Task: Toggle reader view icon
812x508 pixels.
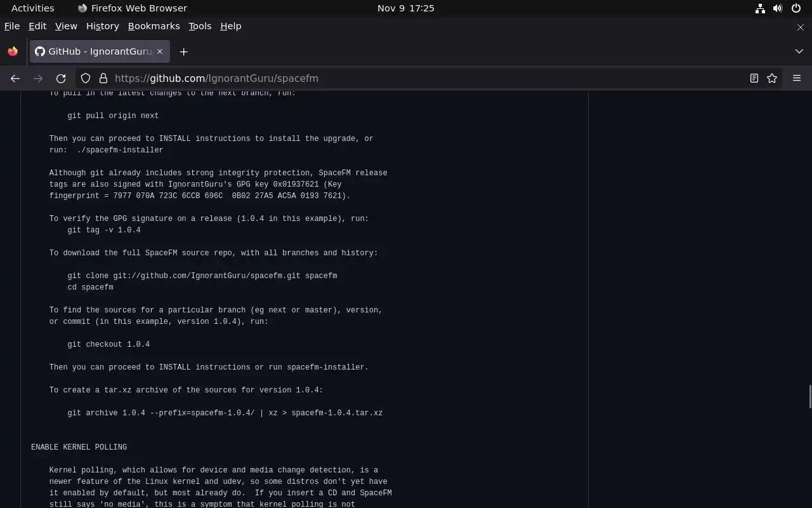Action: [754, 78]
